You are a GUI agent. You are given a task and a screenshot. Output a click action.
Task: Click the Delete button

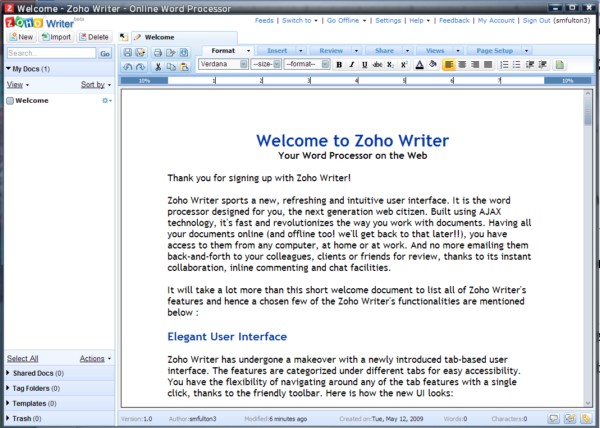tap(94, 37)
